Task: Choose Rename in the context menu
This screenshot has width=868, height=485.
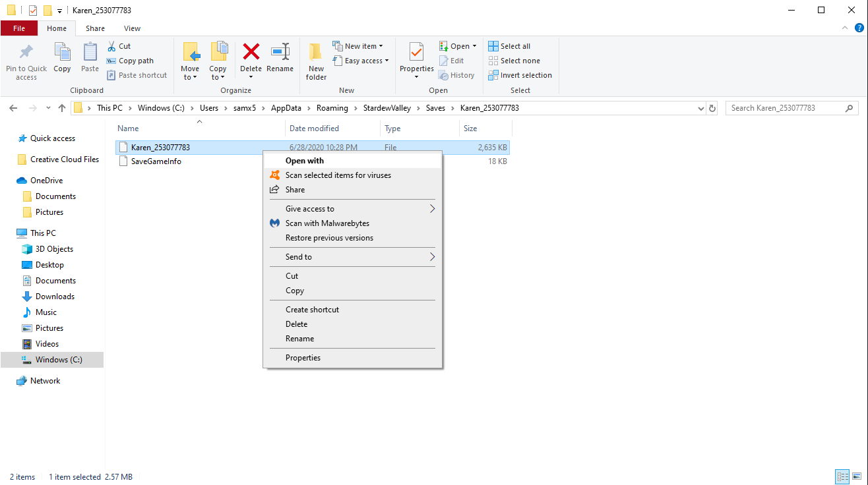Action: tap(353, 339)
